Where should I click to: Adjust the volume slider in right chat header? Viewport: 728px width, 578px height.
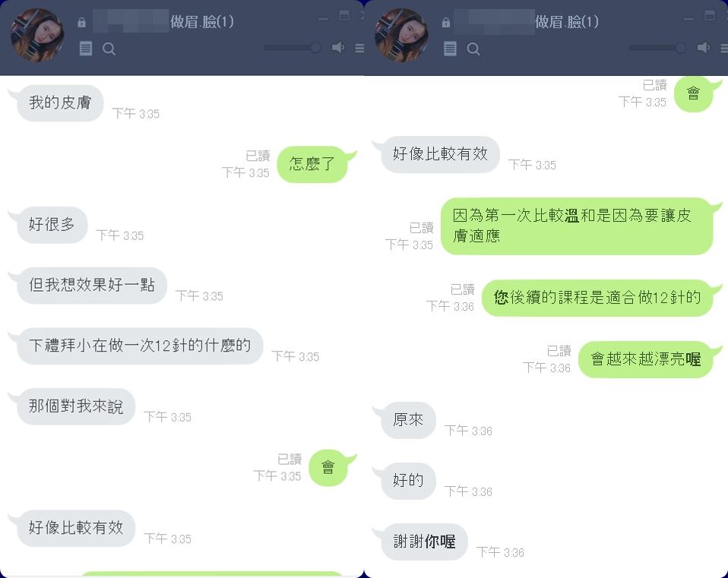657,48
